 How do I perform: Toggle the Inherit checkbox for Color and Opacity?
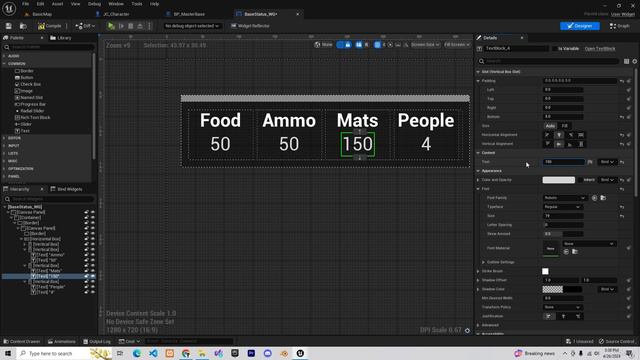point(580,180)
